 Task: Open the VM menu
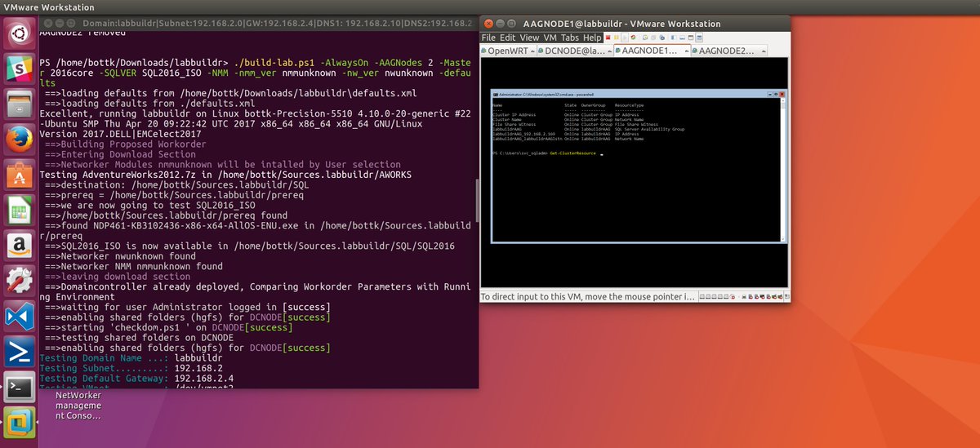pyautogui.click(x=550, y=38)
